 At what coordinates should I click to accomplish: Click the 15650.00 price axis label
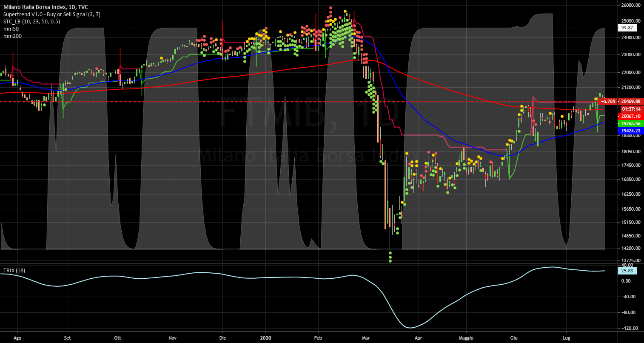click(x=630, y=209)
